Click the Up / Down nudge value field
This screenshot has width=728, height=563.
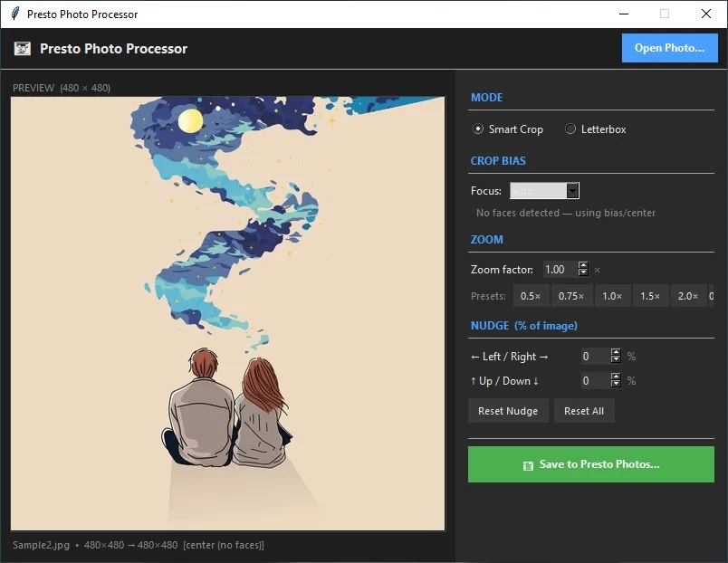pyautogui.click(x=595, y=381)
